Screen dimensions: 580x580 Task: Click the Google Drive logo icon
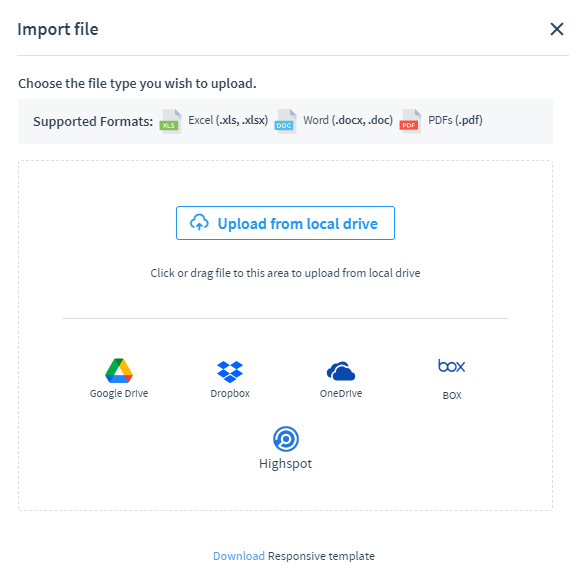[119, 371]
